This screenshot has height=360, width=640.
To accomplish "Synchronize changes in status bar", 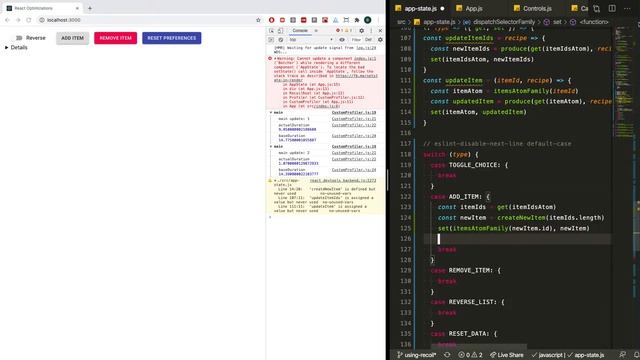I will click(x=447, y=355).
